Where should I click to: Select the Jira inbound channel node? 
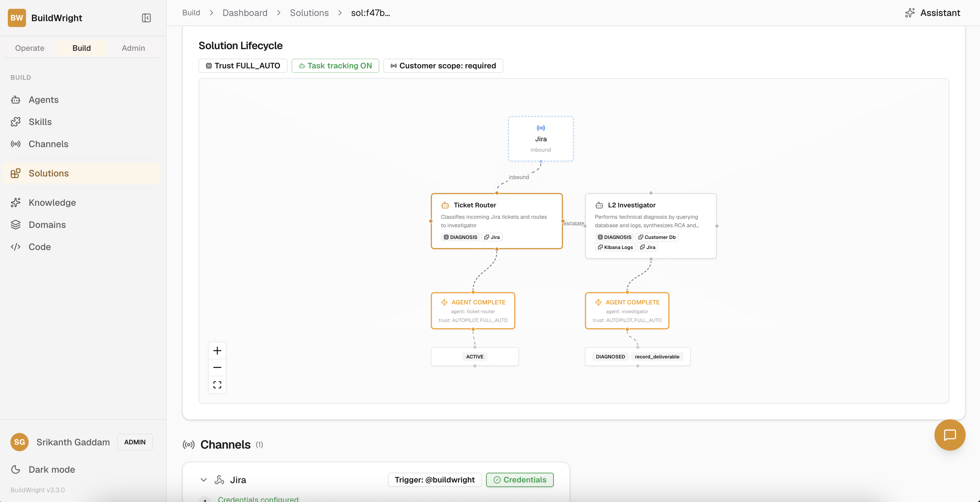pos(541,139)
